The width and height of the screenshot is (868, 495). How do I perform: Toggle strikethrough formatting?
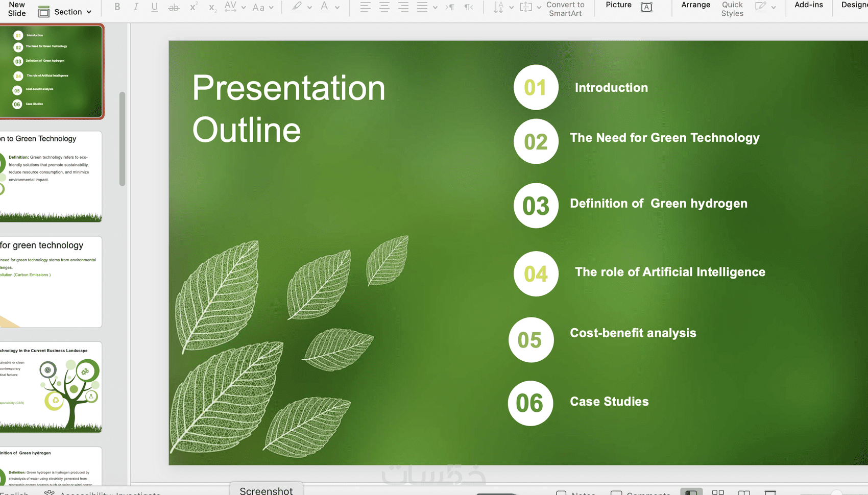(174, 7)
